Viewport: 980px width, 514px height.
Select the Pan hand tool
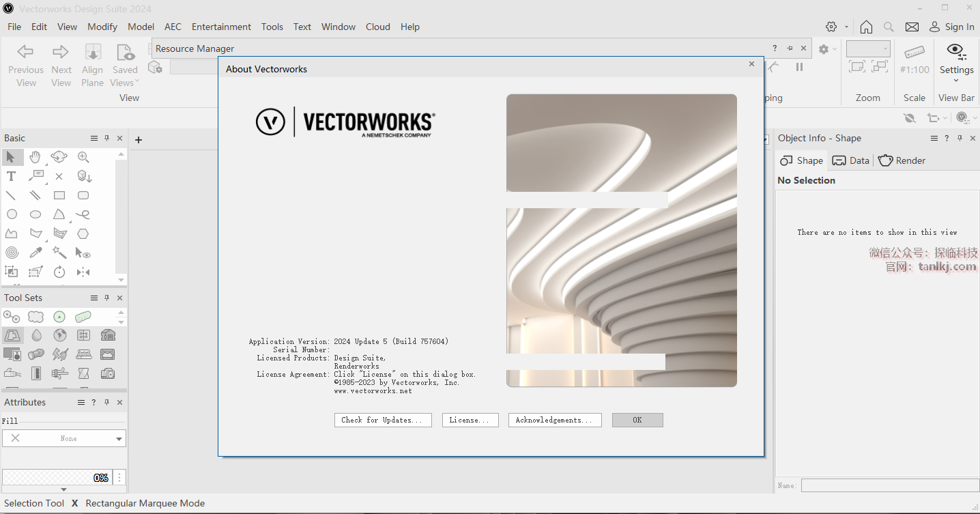click(35, 157)
